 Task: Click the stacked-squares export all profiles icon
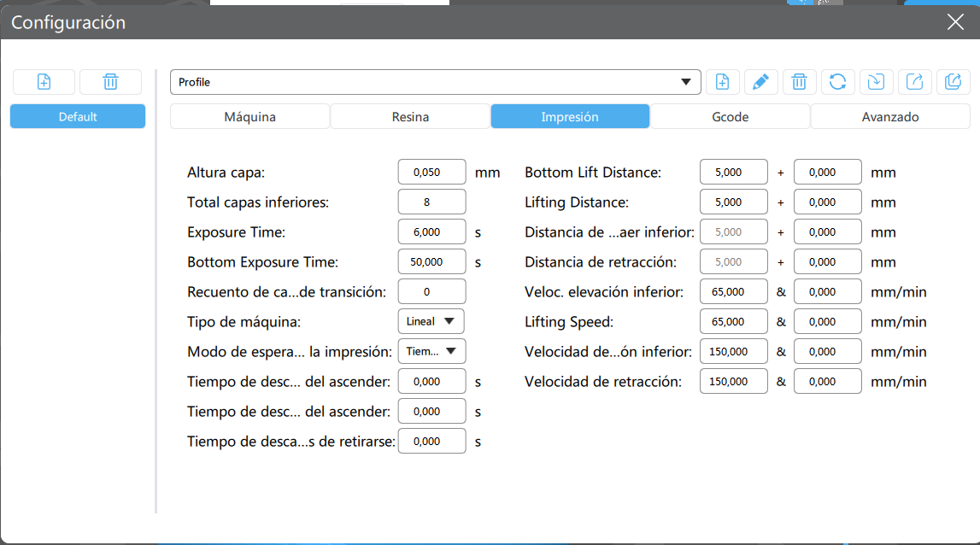[x=954, y=82]
